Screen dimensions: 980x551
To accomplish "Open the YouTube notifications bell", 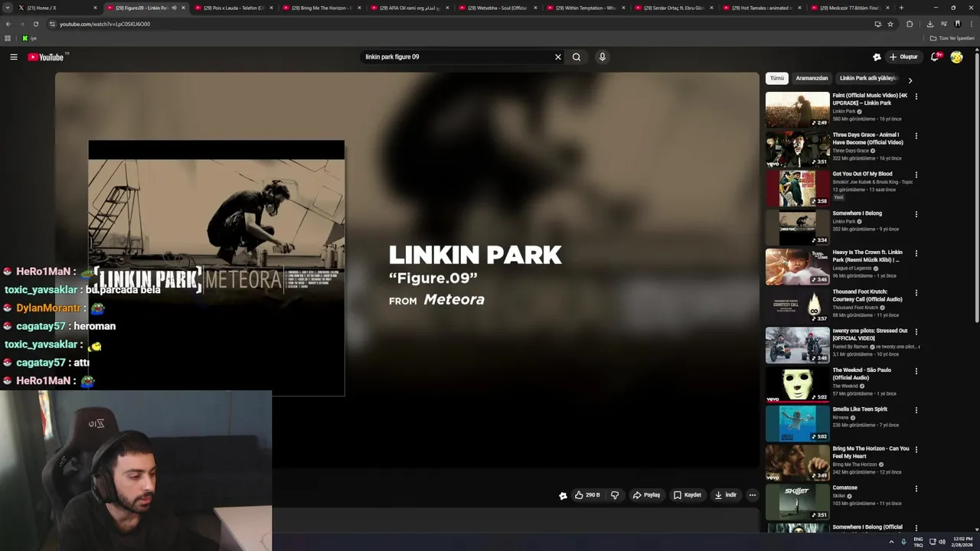I will (x=935, y=57).
